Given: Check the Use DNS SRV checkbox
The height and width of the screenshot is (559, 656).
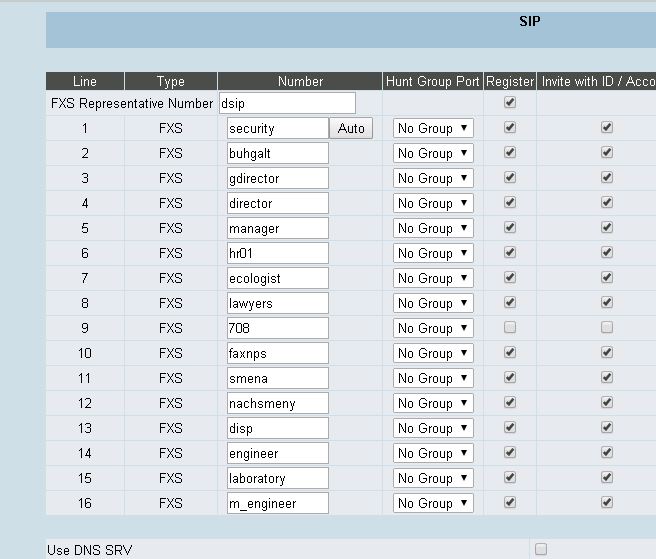Looking at the screenshot, I should click(541, 549).
